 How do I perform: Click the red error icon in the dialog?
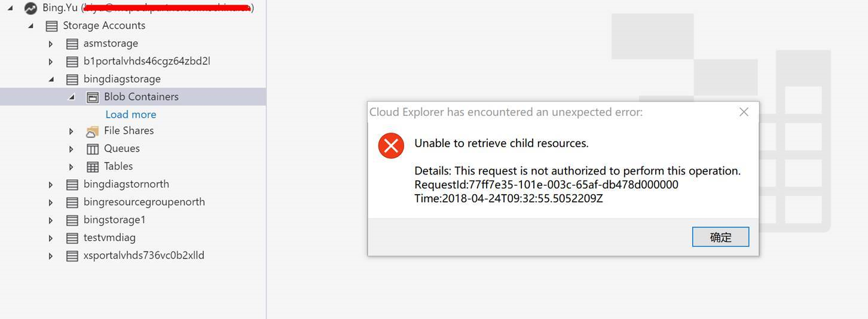pos(391,146)
